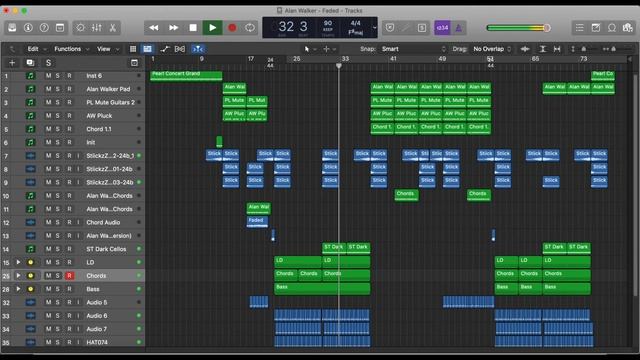
Task: Expand the Chords track stack
Action: coord(18,276)
